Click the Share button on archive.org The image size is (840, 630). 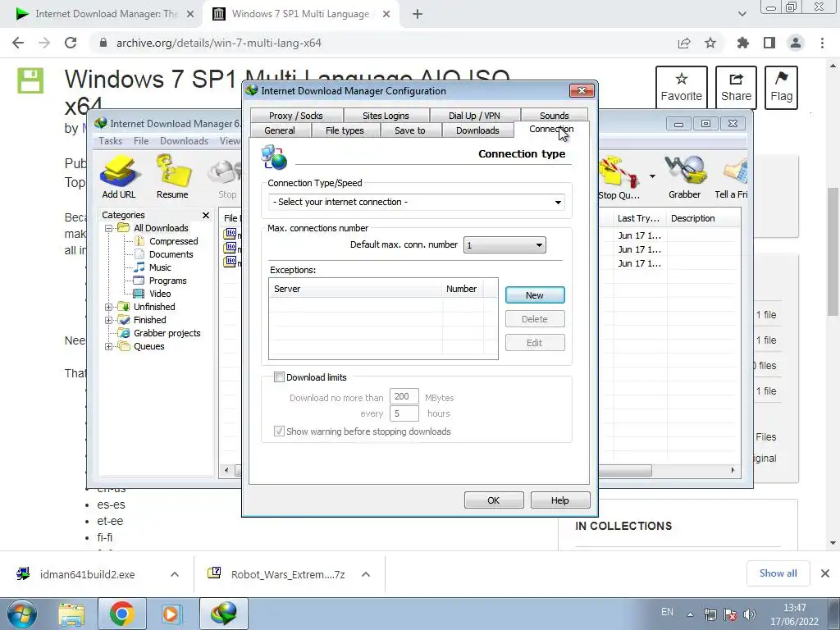pyautogui.click(x=736, y=88)
